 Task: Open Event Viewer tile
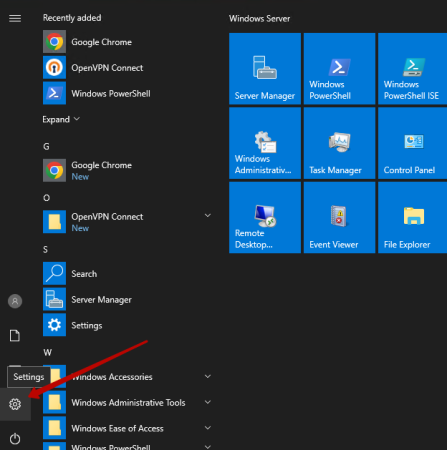(339, 217)
